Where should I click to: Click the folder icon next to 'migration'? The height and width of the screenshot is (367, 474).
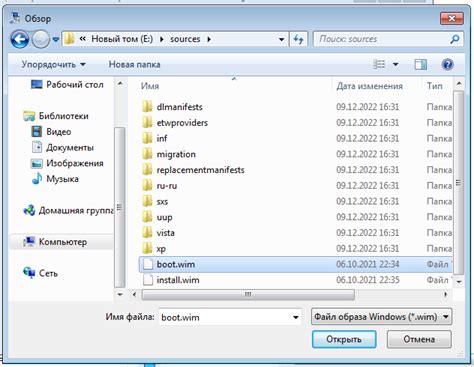point(147,154)
